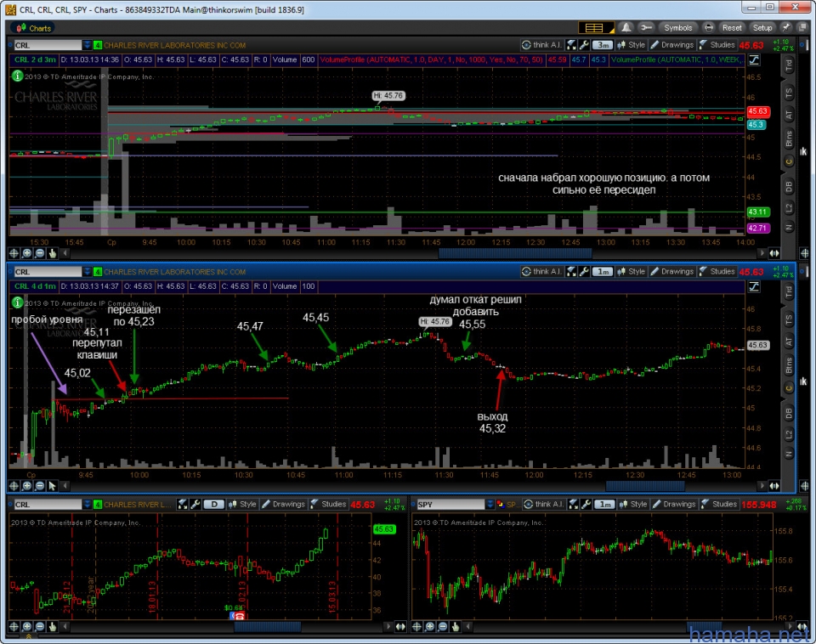Click the scale icon on the CRL 1m chart
The image size is (816, 644).
coord(754,286)
